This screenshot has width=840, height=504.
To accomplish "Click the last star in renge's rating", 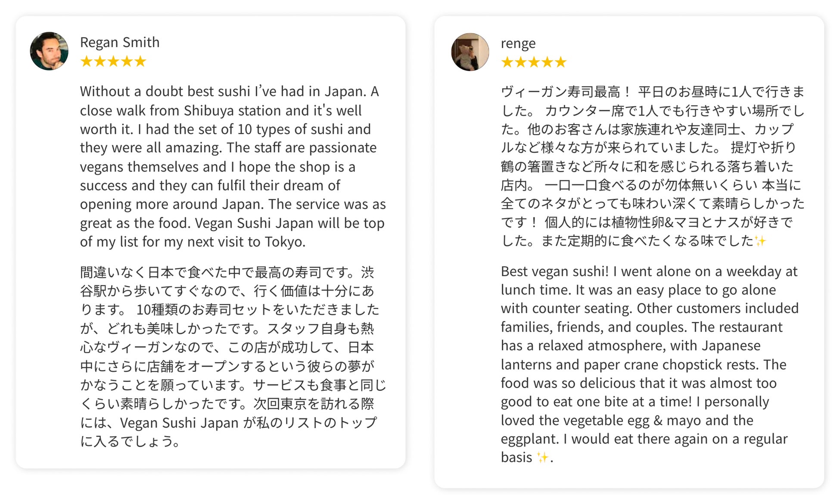I will 561,62.
